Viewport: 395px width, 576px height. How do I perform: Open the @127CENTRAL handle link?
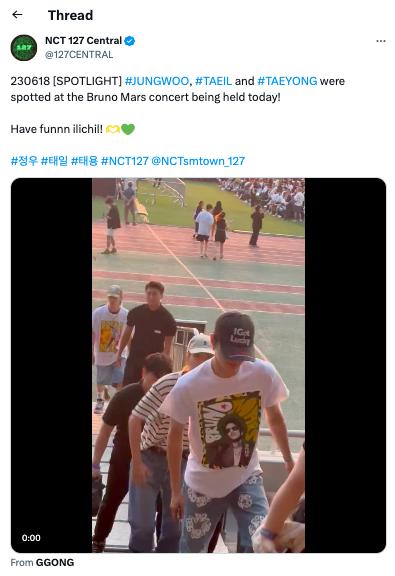pos(79,55)
